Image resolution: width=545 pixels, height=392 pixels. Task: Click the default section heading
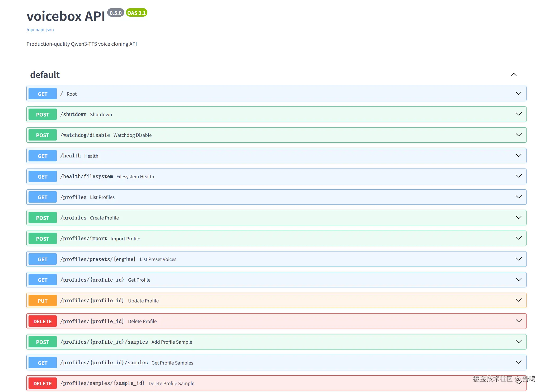pos(45,75)
